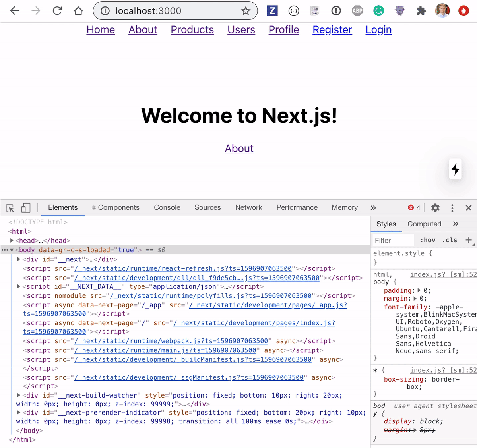Activate the DevTools element inspector tool

tap(10, 208)
